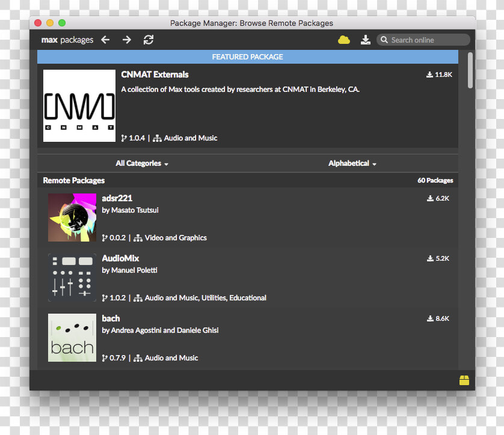
Task: Click version branch icon beside 0.0.2
Action: pos(105,238)
